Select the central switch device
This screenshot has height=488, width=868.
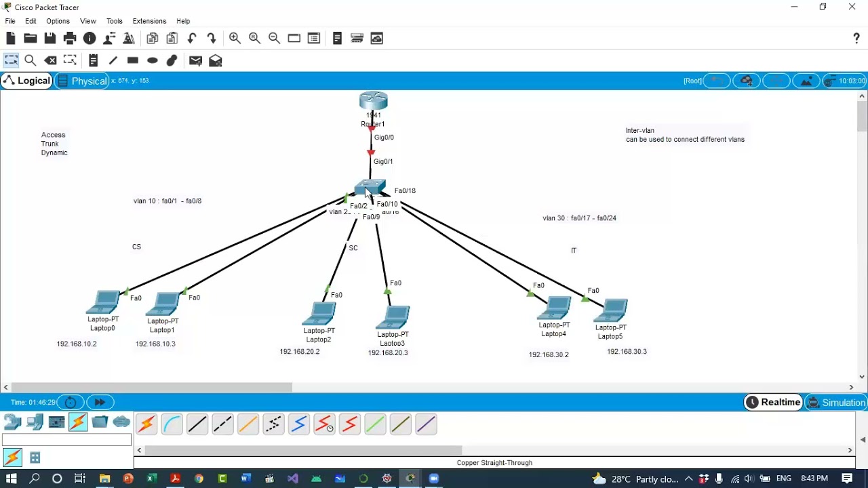[x=370, y=188]
